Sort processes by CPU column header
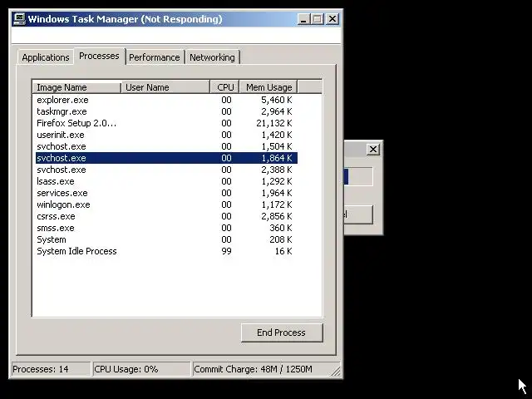Viewport: 532px width, 399px height. [225, 87]
